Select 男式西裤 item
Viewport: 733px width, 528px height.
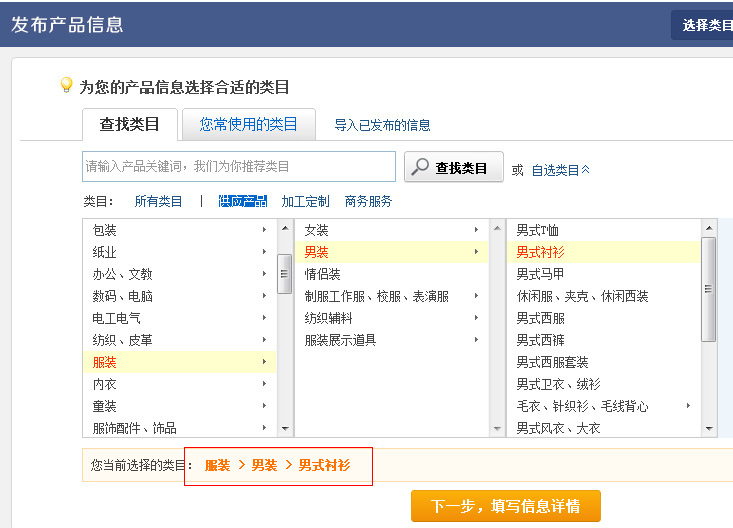(x=604, y=340)
